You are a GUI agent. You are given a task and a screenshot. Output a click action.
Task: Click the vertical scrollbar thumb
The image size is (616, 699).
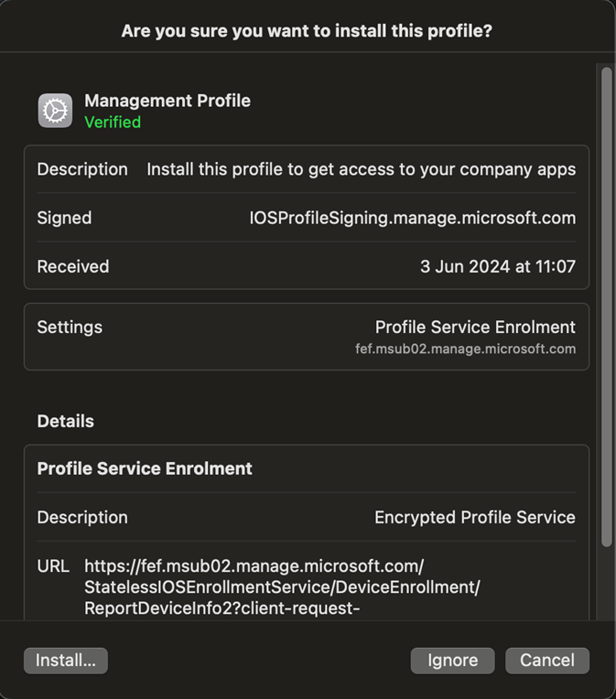tap(606, 306)
